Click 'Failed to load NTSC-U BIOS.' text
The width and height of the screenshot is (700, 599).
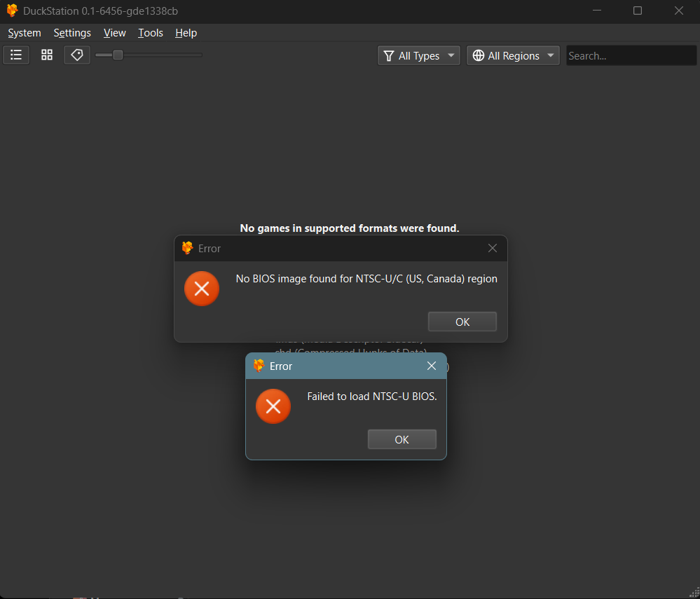[372, 397]
